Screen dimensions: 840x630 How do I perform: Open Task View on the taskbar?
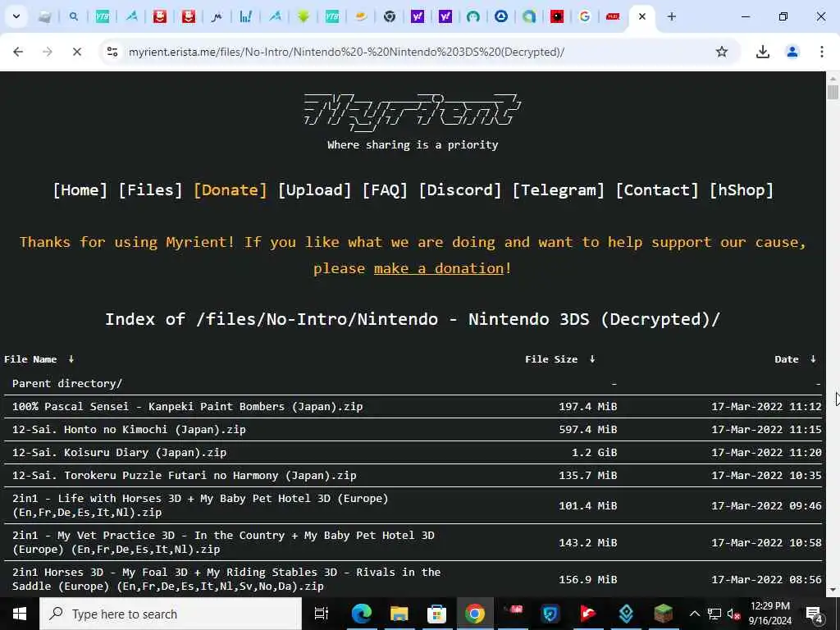point(322,614)
